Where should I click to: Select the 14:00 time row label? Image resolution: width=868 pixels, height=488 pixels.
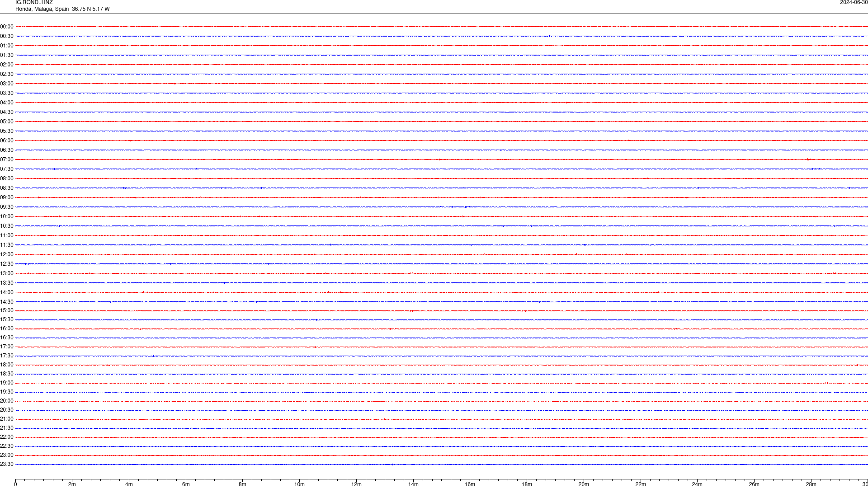pyautogui.click(x=7, y=292)
